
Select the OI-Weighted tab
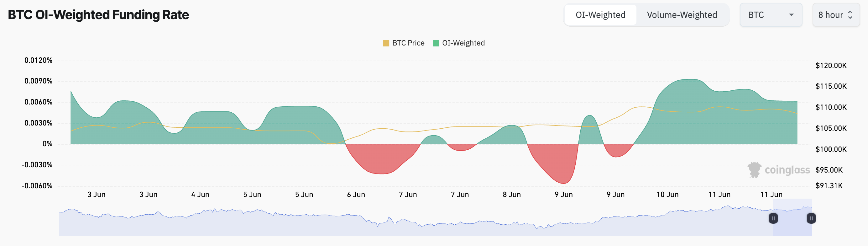600,15
